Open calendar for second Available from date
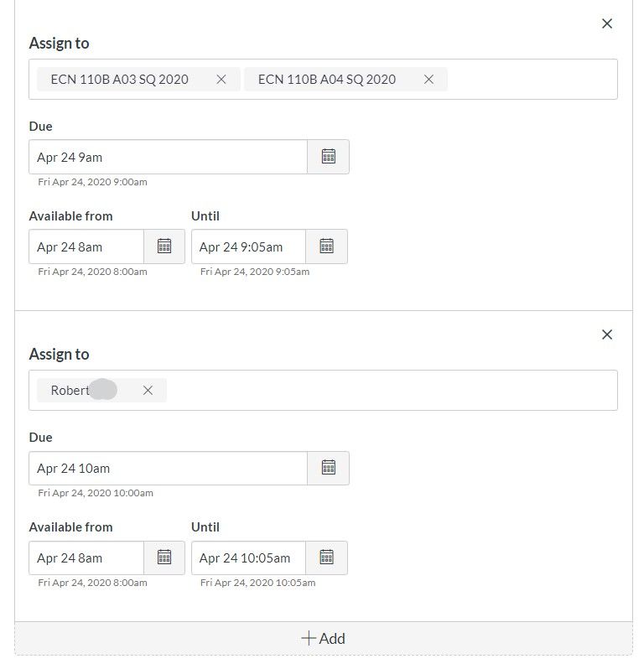Viewport: 644px width, 669px height. click(164, 557)
